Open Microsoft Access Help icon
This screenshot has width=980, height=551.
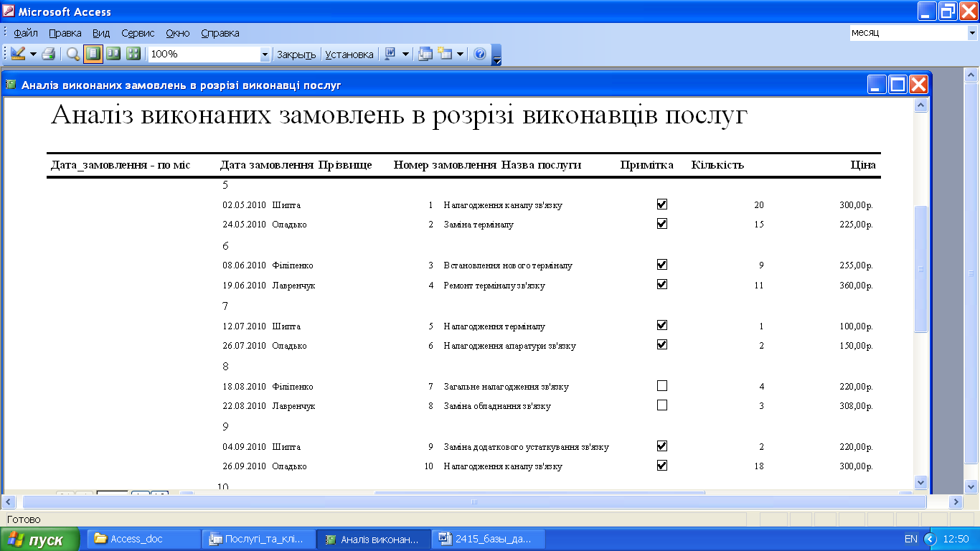480,54
